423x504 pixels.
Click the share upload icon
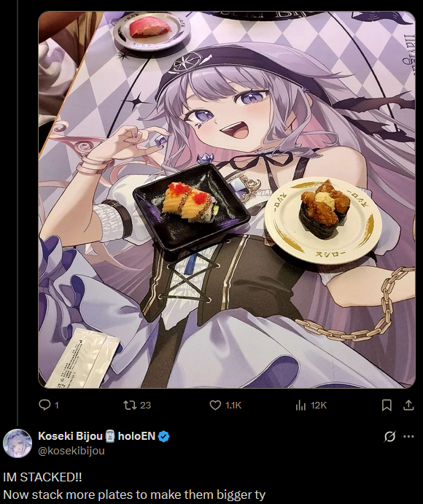(408, 405)
